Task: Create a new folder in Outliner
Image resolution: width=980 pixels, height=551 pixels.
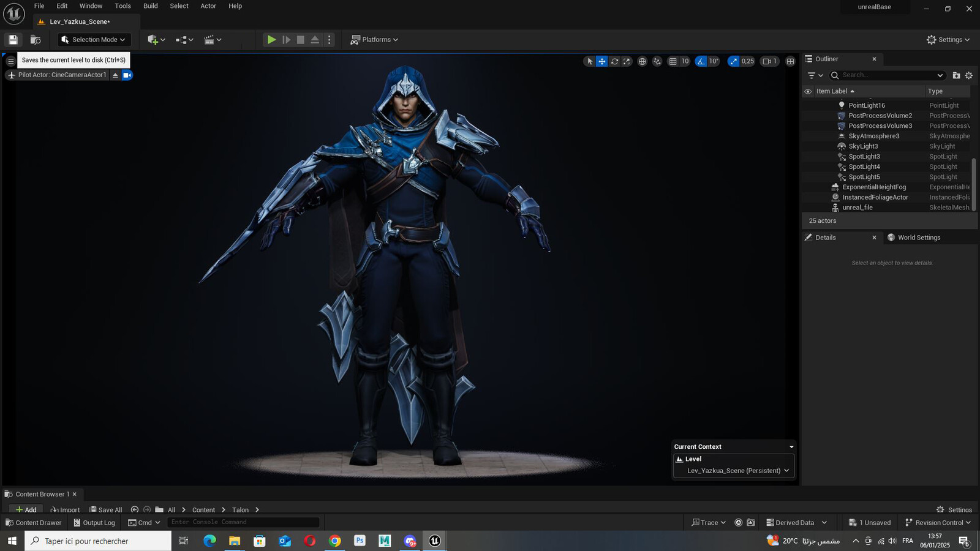Action: pyautogui.click(x=956, y=75)
